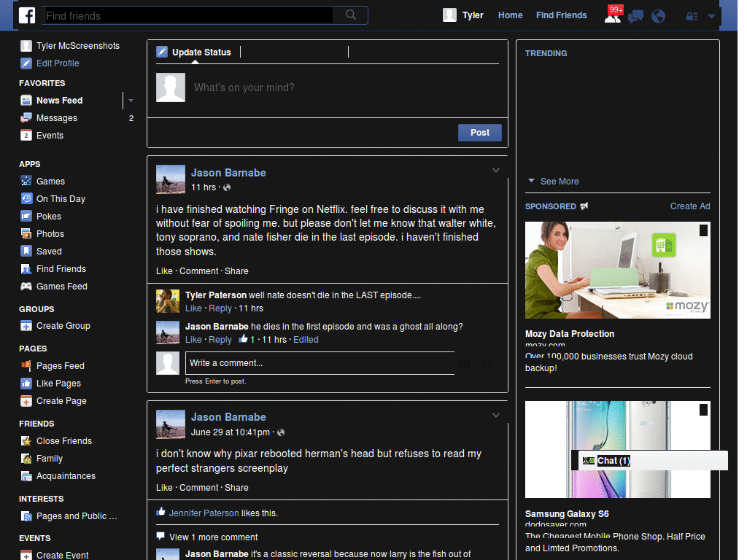Click the Create Page icon
Image resolution: width=747 pixels, height=560 pixels.
coord(26,401)
